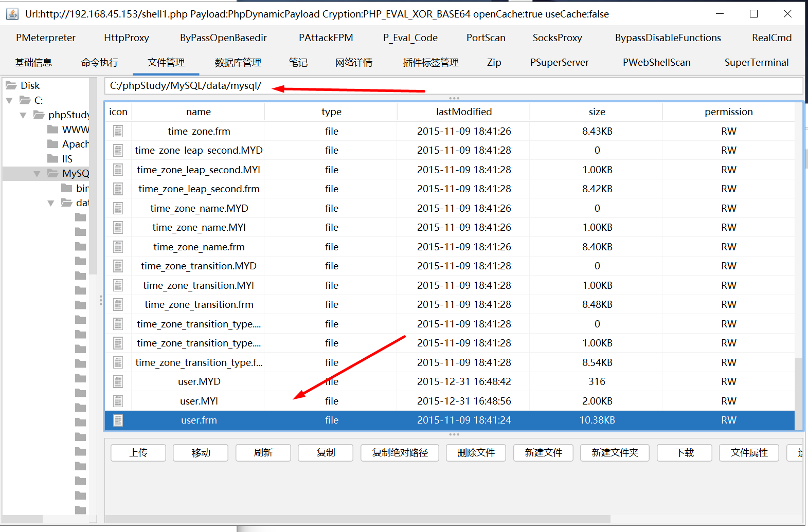This screenshot has width=808, height=532.
Task: Sort files by the size column header
Action: click(597, 112)
